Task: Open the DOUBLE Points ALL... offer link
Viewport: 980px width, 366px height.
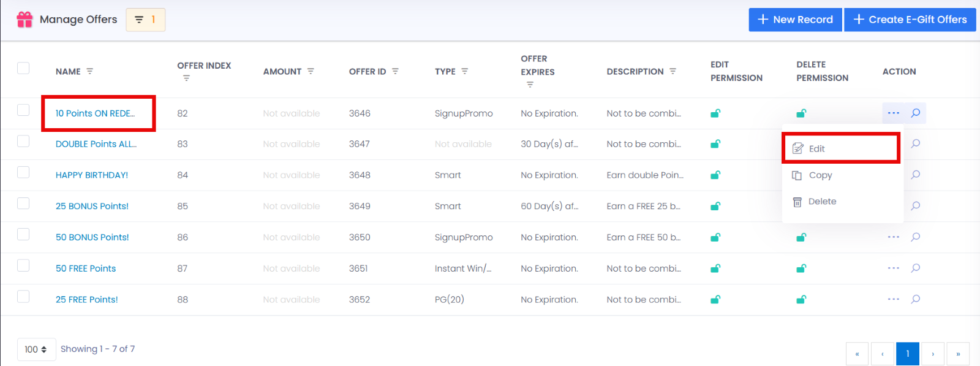Action: pos(96,144)
